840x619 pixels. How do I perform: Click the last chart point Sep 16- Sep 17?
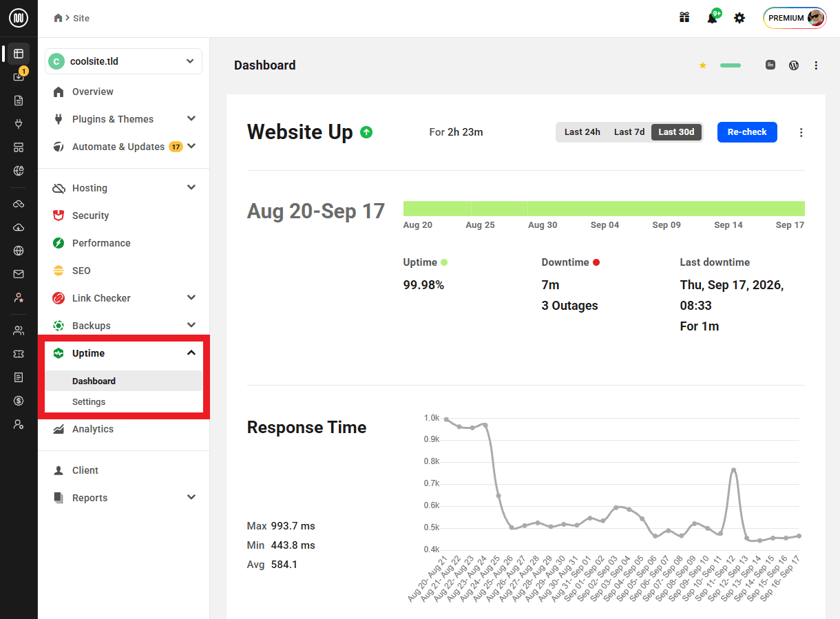(x=799, y=536)
